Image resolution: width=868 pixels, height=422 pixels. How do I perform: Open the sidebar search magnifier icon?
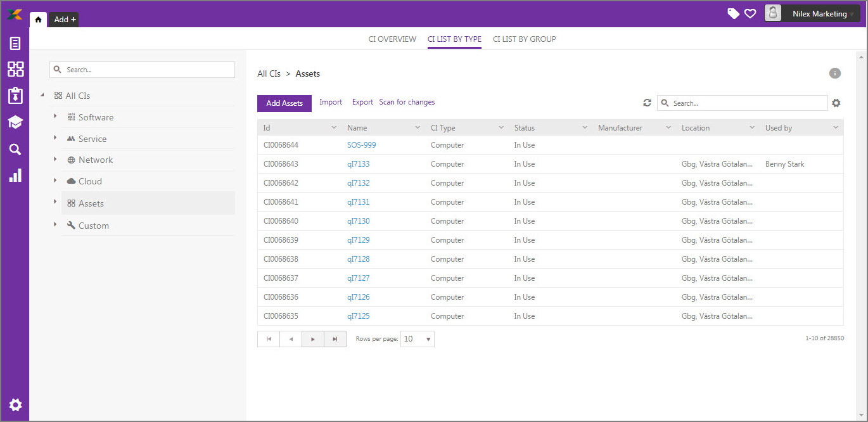(x=15, y=149)
